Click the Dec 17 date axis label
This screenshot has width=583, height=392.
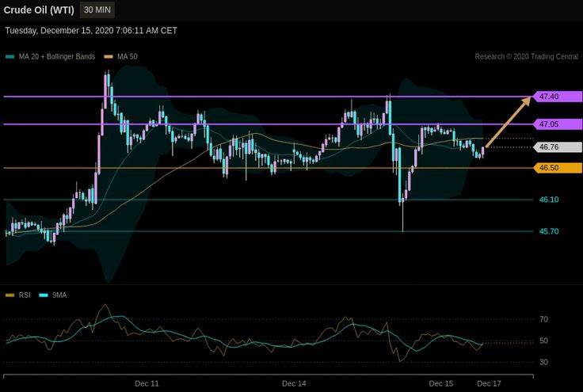(489, 383)
